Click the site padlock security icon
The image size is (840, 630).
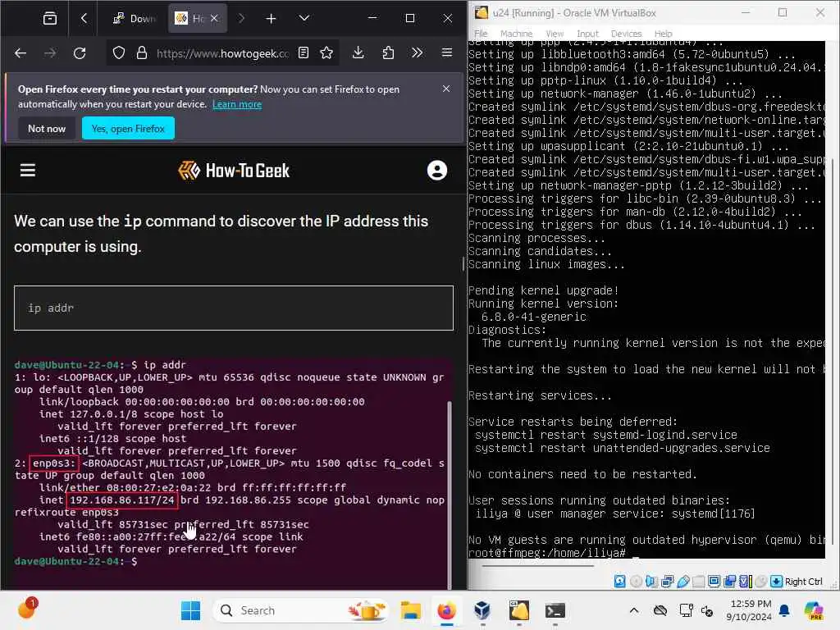(x=141, y=52)
